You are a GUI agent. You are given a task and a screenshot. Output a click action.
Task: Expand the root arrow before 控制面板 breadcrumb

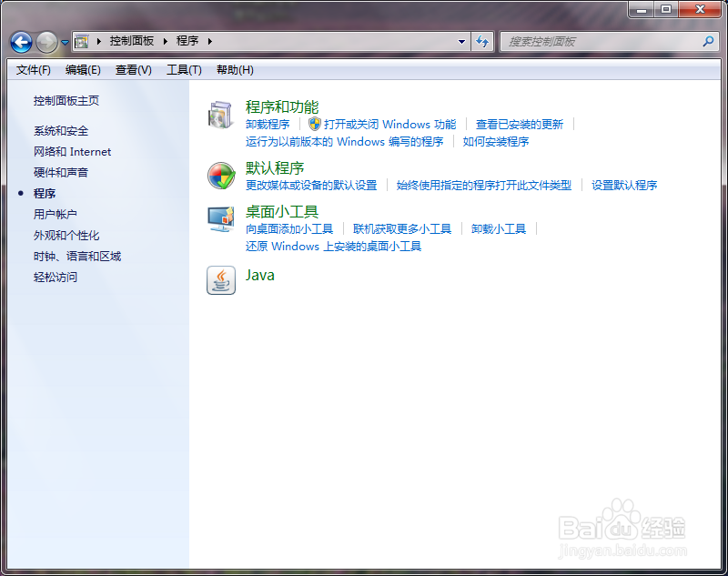(98, 41)
